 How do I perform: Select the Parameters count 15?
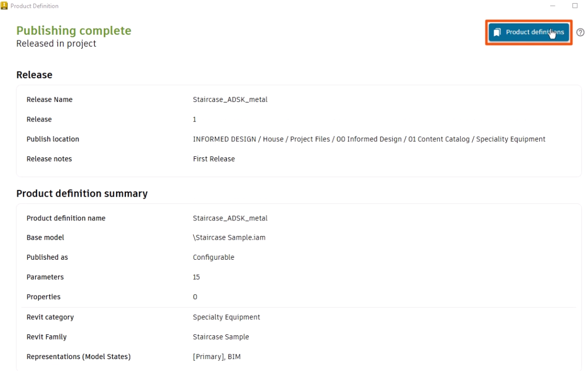pos(196,277)
